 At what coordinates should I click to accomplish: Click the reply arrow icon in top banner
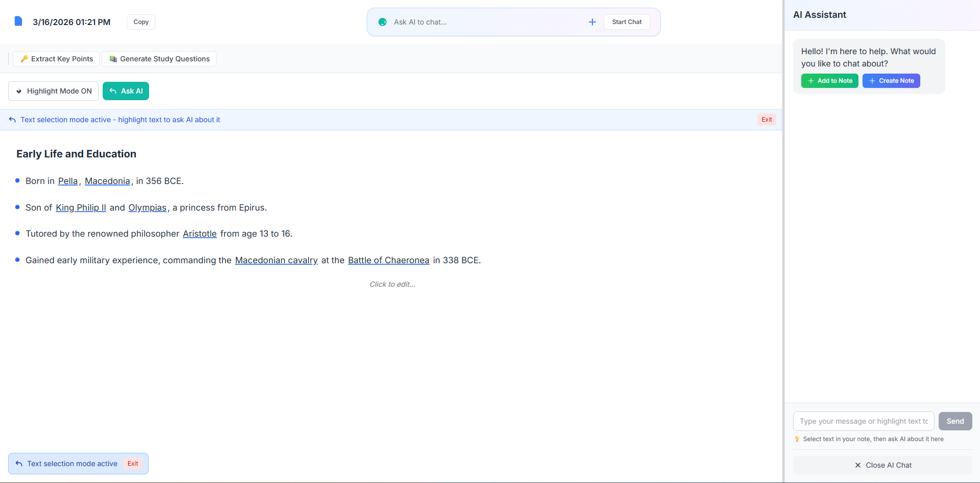click(12, 120)
